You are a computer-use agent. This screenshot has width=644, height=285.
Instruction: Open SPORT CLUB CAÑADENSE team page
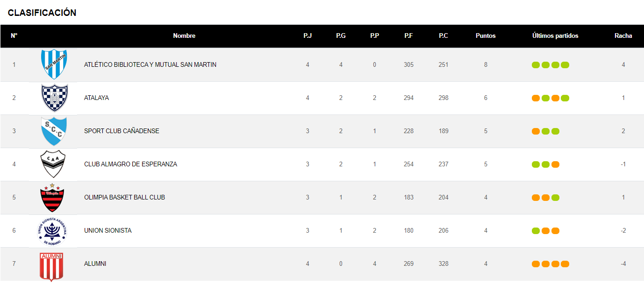[122, 131]
